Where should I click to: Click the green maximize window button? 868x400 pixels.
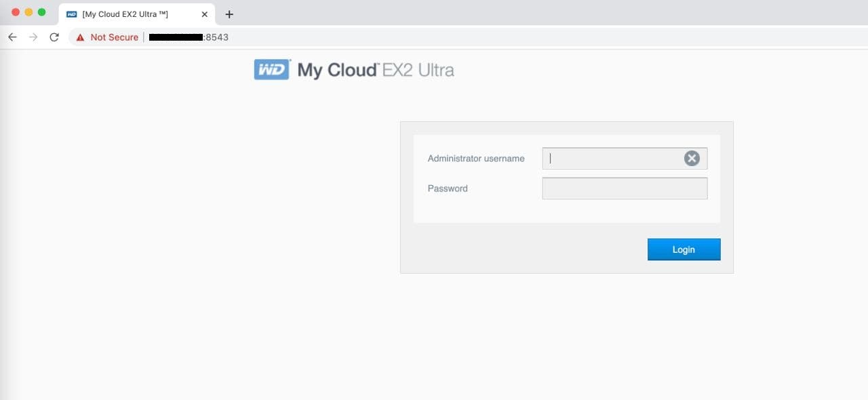pyautogui.click(x=42, y=12)
